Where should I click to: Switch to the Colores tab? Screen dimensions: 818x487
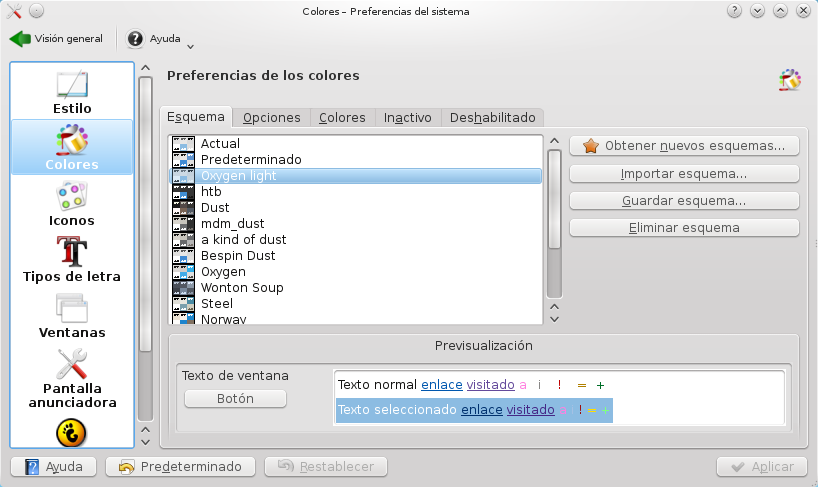[342, 118]
